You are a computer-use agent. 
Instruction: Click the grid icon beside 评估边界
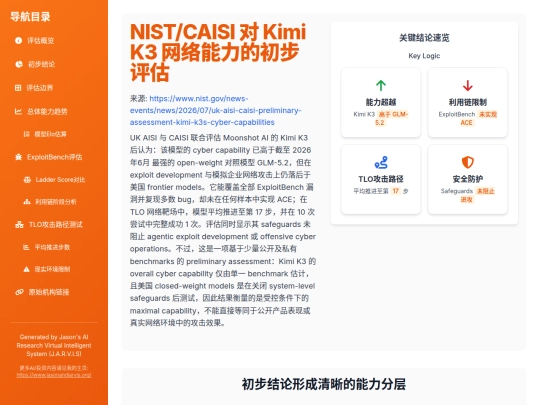18,88
